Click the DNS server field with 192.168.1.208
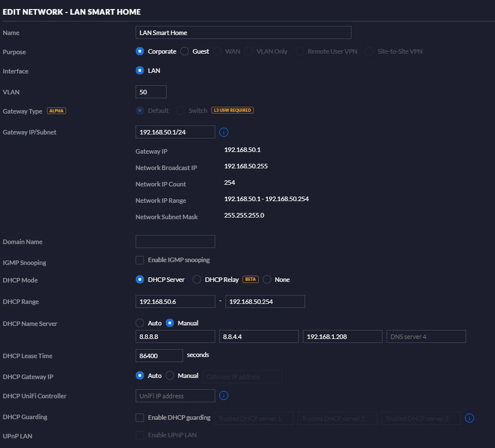Screen dimensions: 495x448 point(342,337)
